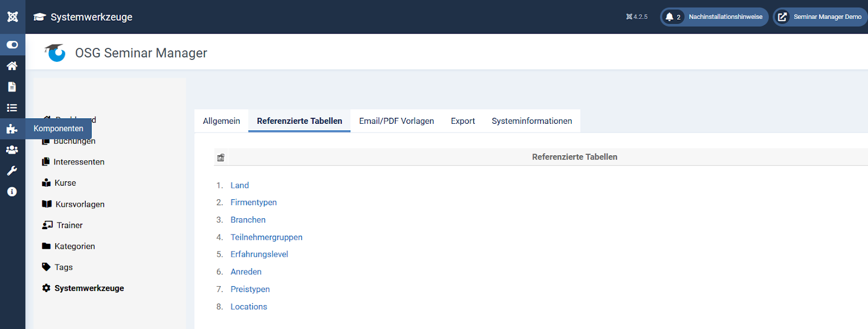Switch to the Allgemein tab
This screenshot has width=868, height=329.
(x=221, y=121)
